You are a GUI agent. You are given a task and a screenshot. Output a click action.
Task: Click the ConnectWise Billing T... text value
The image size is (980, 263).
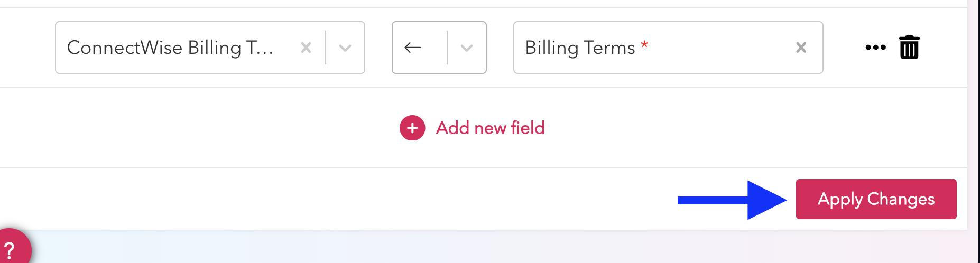[170, 48]
